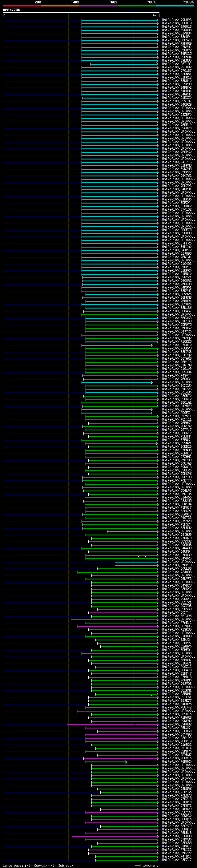Click the magenta alignment bar for UniRef100_B6YQ06
197x868 pixels.
pyautogui.click(x=118, y=626)
